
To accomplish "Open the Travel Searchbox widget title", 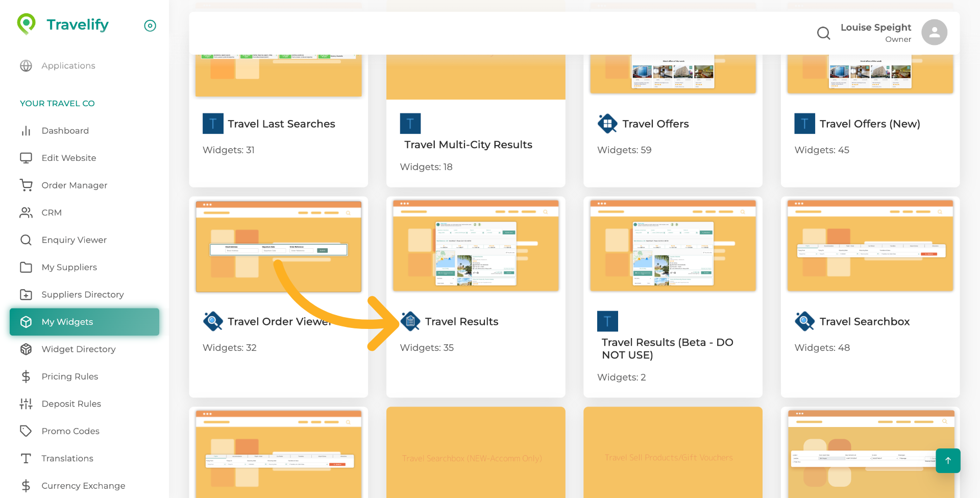I will point(865,322).
